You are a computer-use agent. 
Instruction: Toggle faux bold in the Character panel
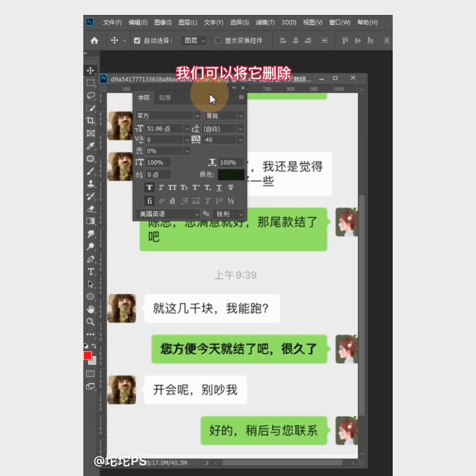150,187
